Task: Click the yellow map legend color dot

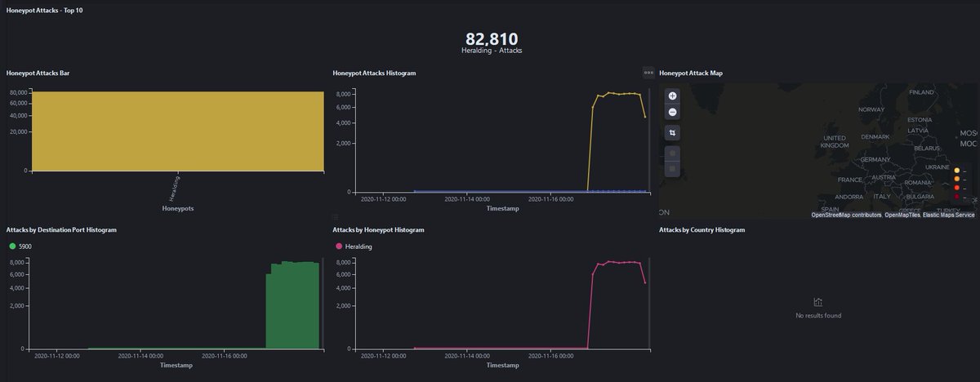Action: pyautogui.click(x=957, y=170)
